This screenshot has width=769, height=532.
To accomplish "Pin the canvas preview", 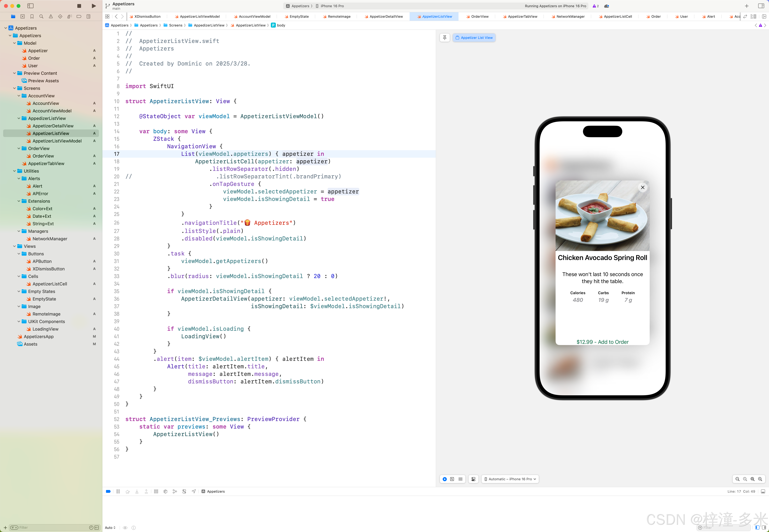I will 445,38.
